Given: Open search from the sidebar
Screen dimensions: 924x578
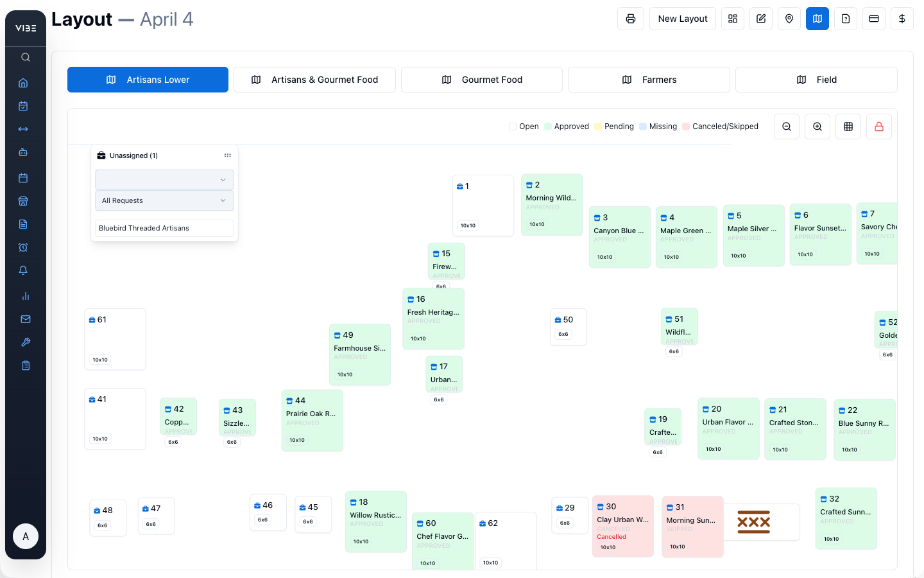Looking at the screenshot, I should [x=26, y=57].
